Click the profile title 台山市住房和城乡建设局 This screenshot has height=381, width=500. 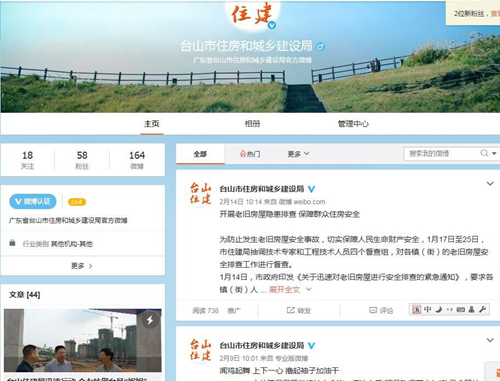(246, 46)
